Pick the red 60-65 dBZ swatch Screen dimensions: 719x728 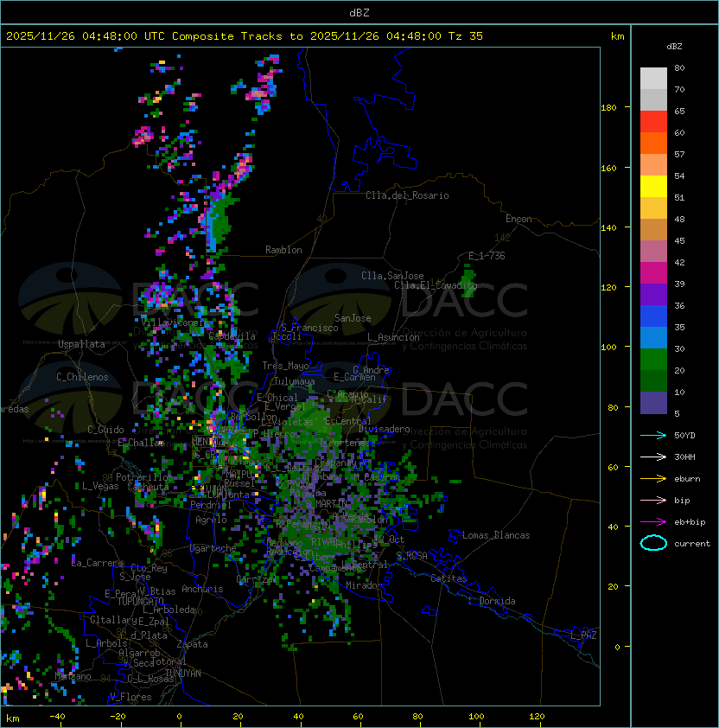(x=653, y=121)
